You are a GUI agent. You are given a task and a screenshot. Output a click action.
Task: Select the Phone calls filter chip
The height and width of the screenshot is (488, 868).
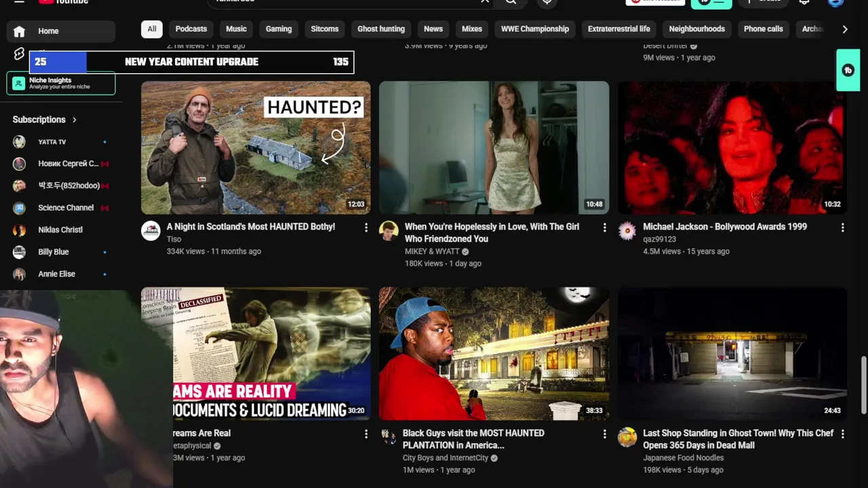(764, 29)
